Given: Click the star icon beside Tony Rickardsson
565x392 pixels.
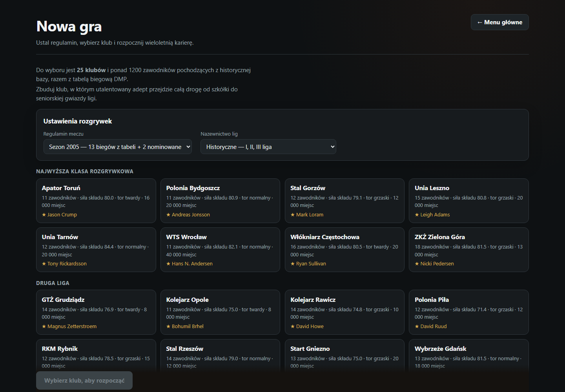Looking at the screenshot, I should (x=44, y=264).
